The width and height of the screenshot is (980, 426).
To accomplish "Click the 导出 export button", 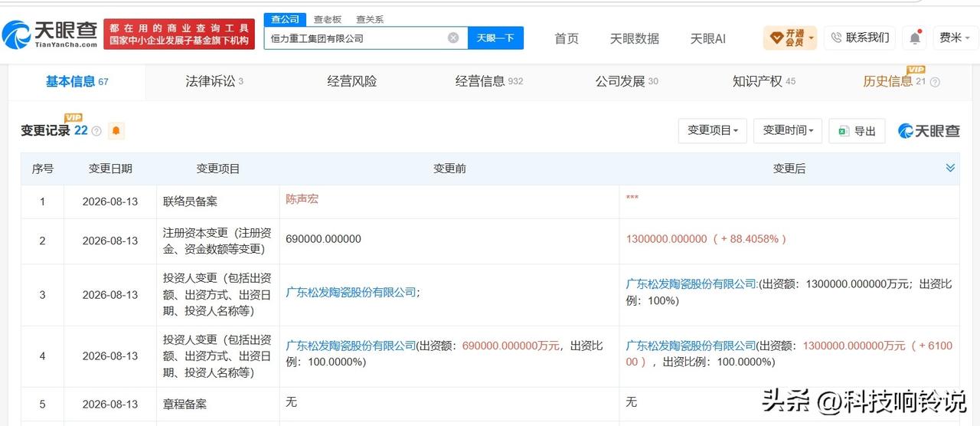I will tap(857, 131).
